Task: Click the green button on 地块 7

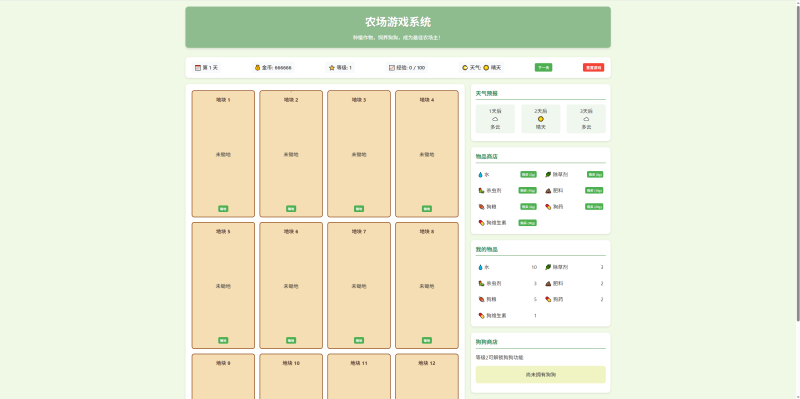Action: pos(359,340)
